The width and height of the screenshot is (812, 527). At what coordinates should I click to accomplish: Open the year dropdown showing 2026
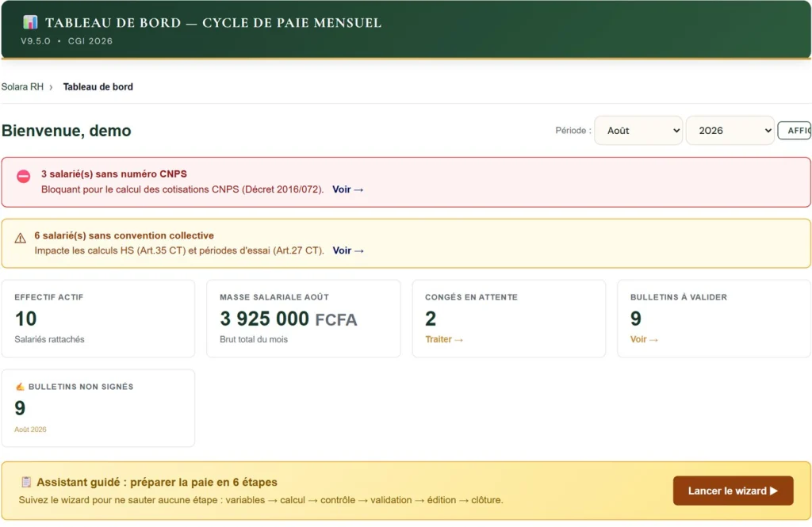click(730, 131)
